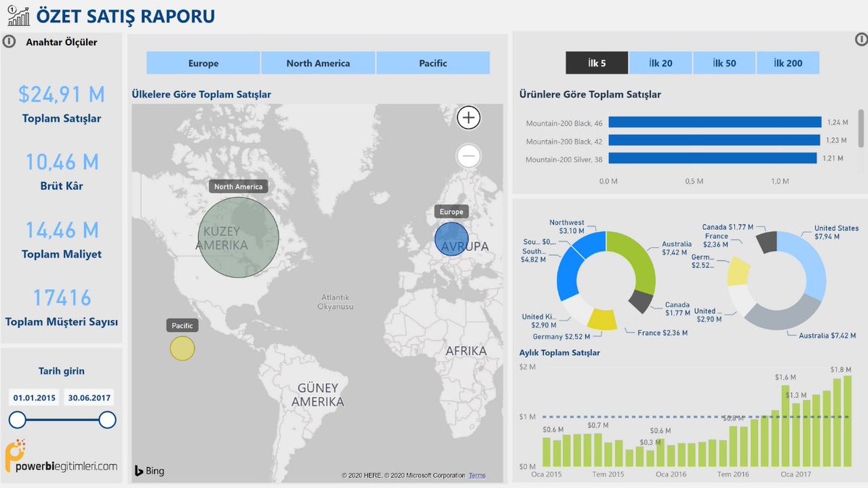The width and height of the screenshot is (868, 488).
Task: Select the Mountain-200 Silver, 38 bar
Action: (712, 158)
